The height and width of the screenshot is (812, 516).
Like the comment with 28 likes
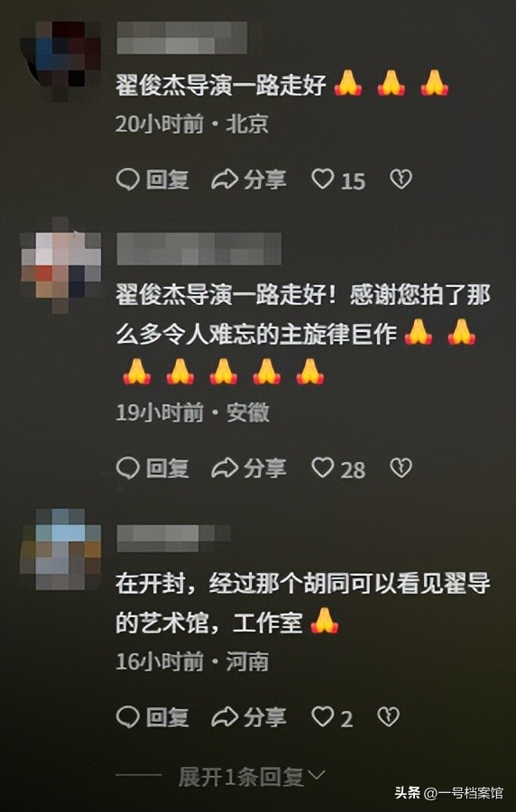(338, 469)
